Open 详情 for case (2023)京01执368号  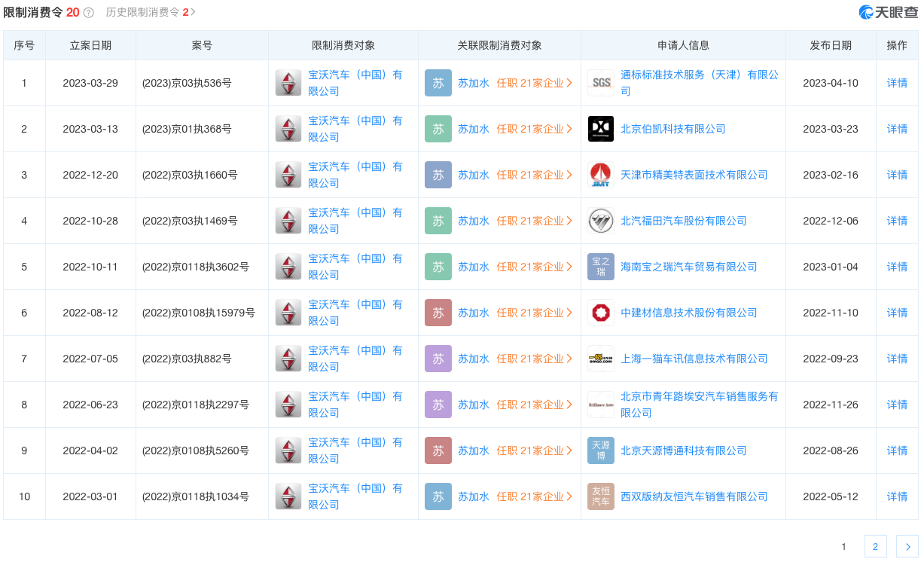897,129
